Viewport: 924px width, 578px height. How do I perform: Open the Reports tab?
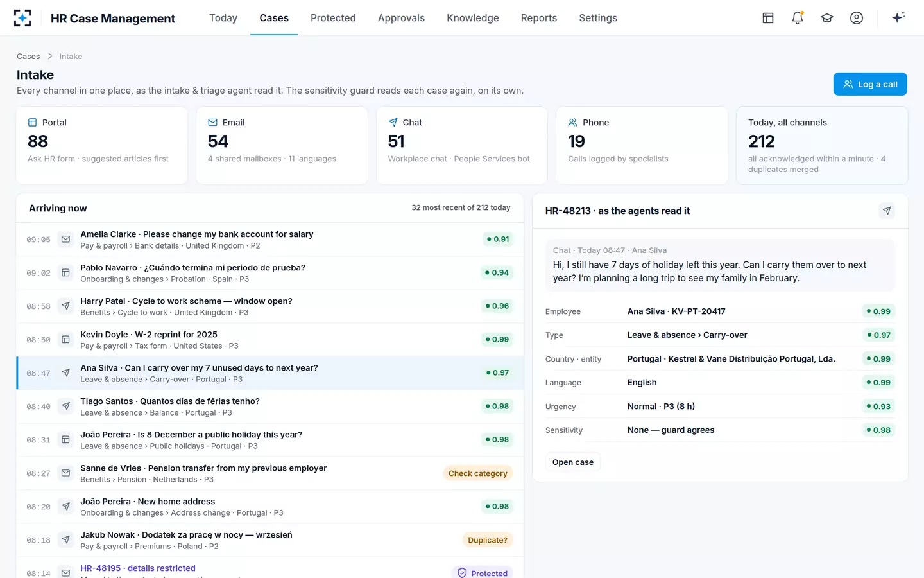(539, 18)
